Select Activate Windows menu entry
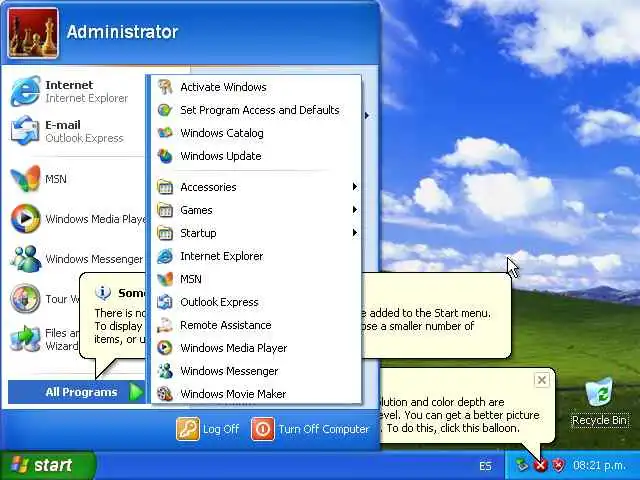Image resolution: width=640 pixels, height=480 pixels. tap(256, 87)
